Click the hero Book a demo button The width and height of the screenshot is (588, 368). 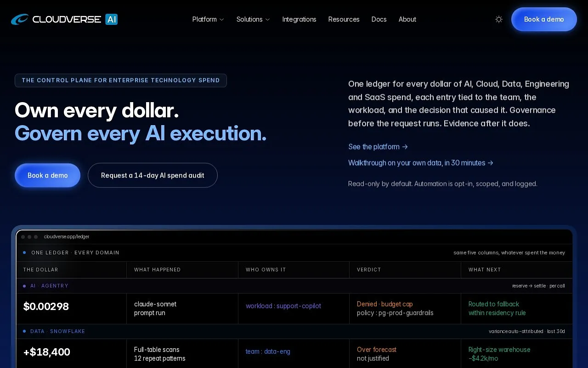48,175
